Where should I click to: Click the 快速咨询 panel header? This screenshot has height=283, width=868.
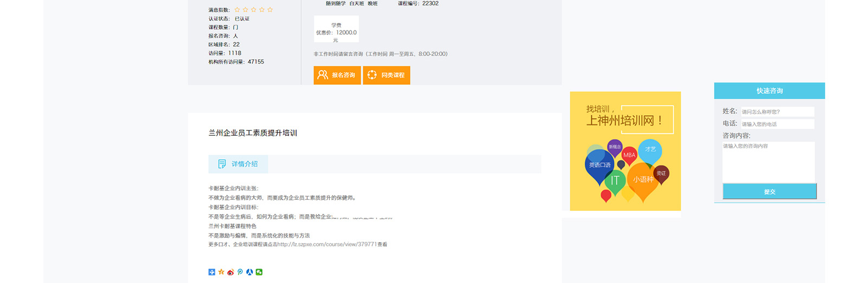[x=769, y=91]
